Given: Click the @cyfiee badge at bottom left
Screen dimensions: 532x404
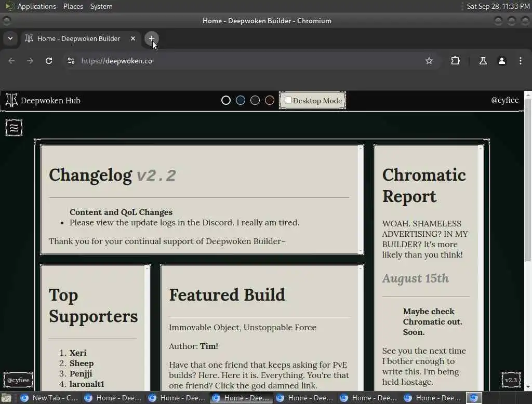Looking at the screenshot, I should pyautogui.click(x=18, y=380).
